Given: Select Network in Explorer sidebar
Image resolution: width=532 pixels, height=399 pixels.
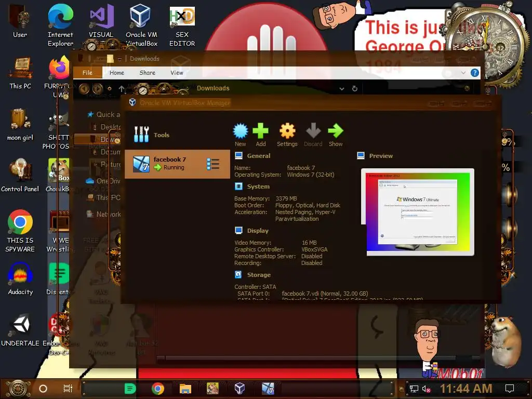Looking at the screenshot, I should pos(103,214).
